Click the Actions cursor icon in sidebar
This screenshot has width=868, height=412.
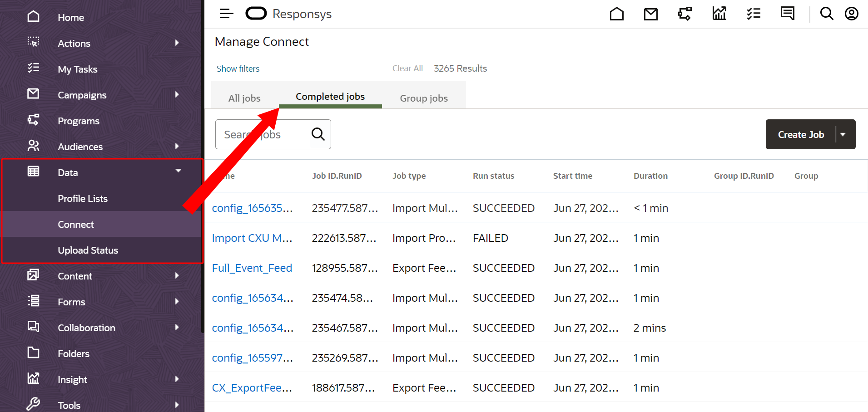point(33,42)
